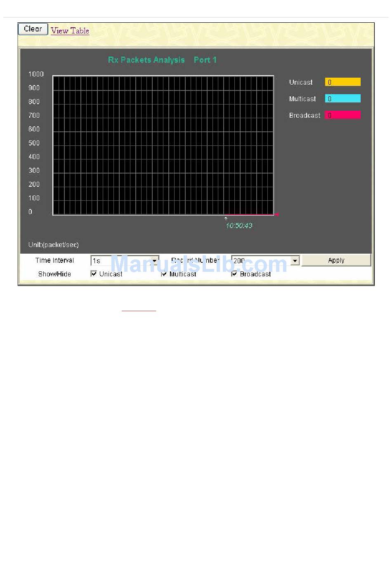This screenshot has width=392, height=573.
Task: Expand the Record Number dropdown arrow
Action: [x=295, y=261]
